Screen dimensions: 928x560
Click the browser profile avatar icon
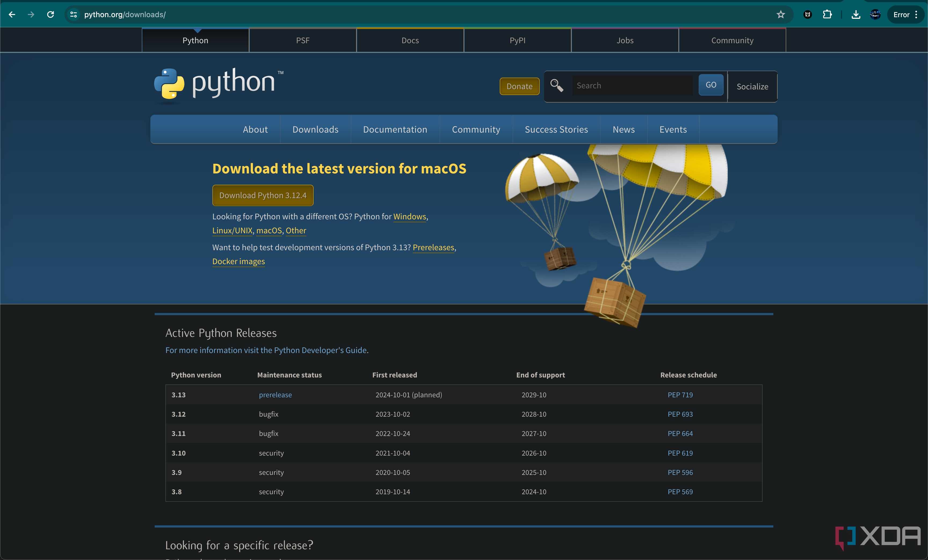876,14
